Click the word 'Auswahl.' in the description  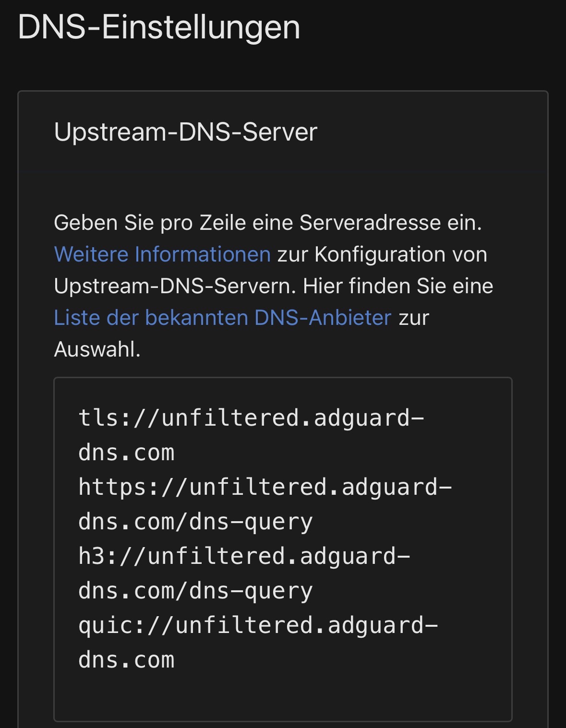point(97,349)
